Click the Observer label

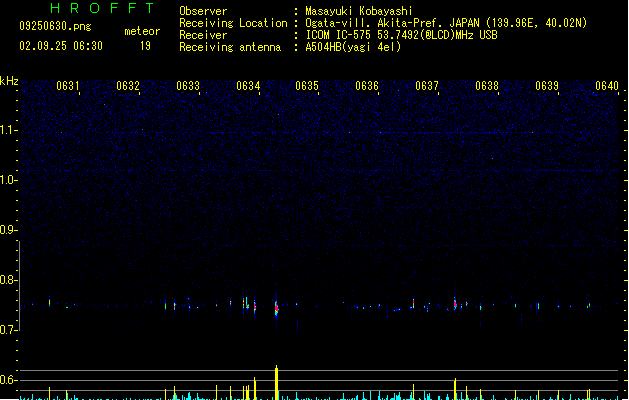[203, 11]
